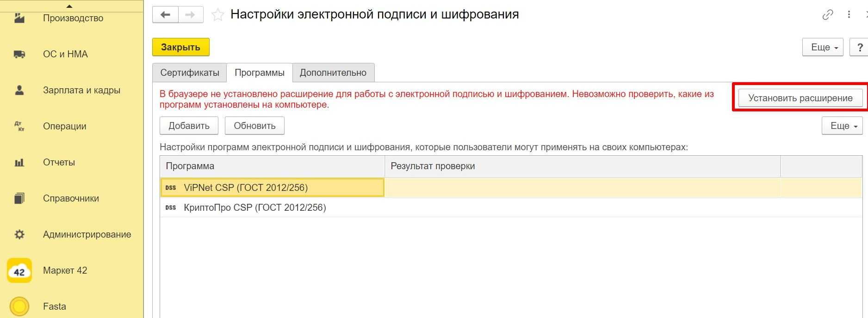Open Зарплата и кадры person icon
The image size is (868, 318).
point(19,90)
